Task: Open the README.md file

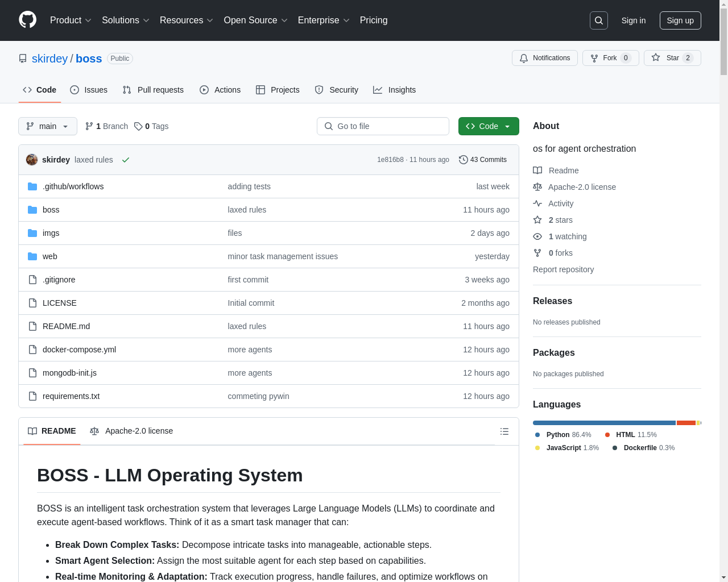Action: click(66, 326)
